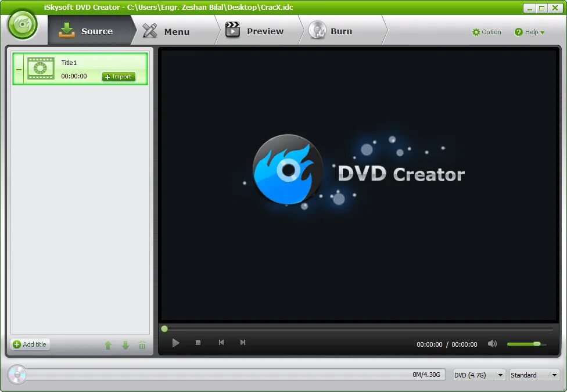Screen dimensions: 567x392
Task: Click the speaker volume icon
Action: click(x=493, y=344)
